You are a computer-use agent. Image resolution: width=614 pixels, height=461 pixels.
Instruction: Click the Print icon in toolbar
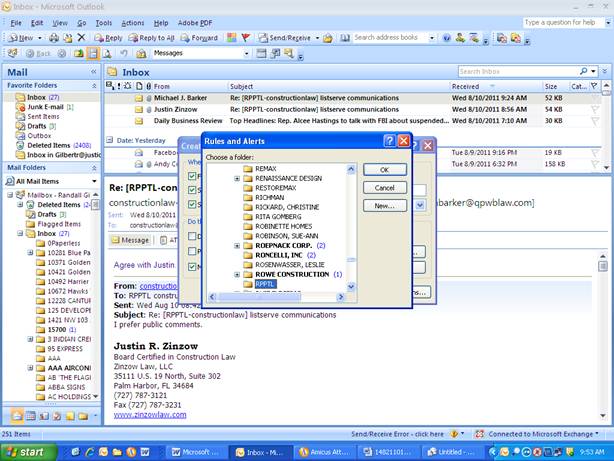pos(54,38)
